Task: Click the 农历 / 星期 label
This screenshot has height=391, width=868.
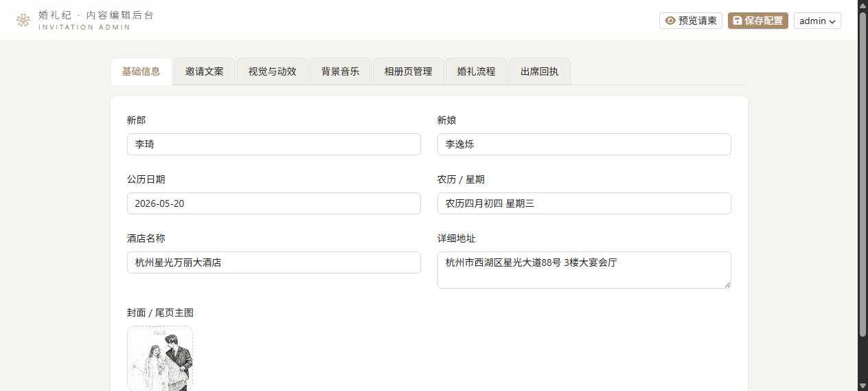Action: [461, 179]
